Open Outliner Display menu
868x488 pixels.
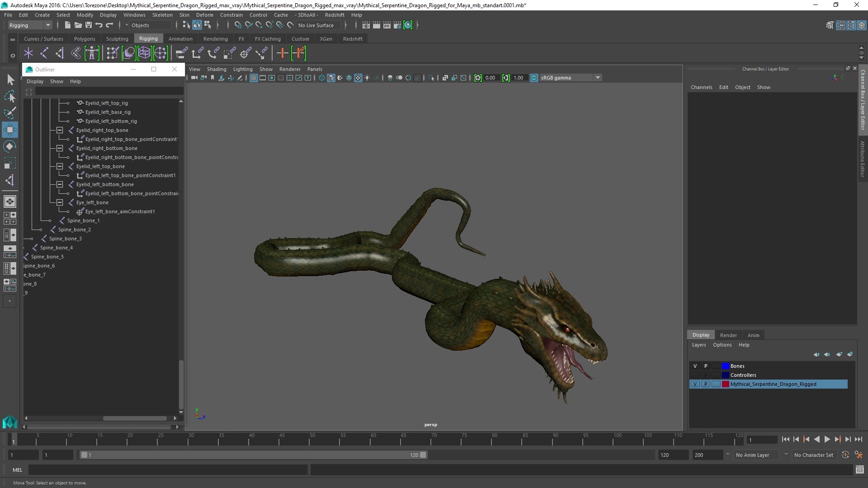click(x=35, y=81)
